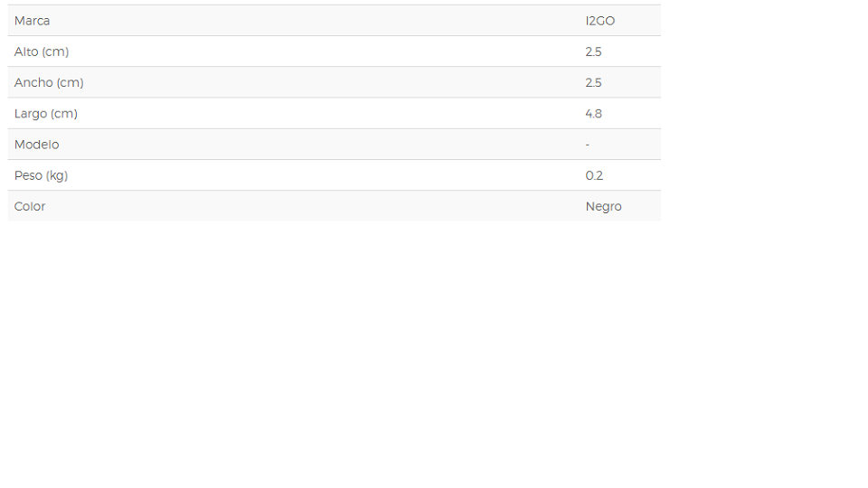Click the middle of the Ancho row

point(335,82)
